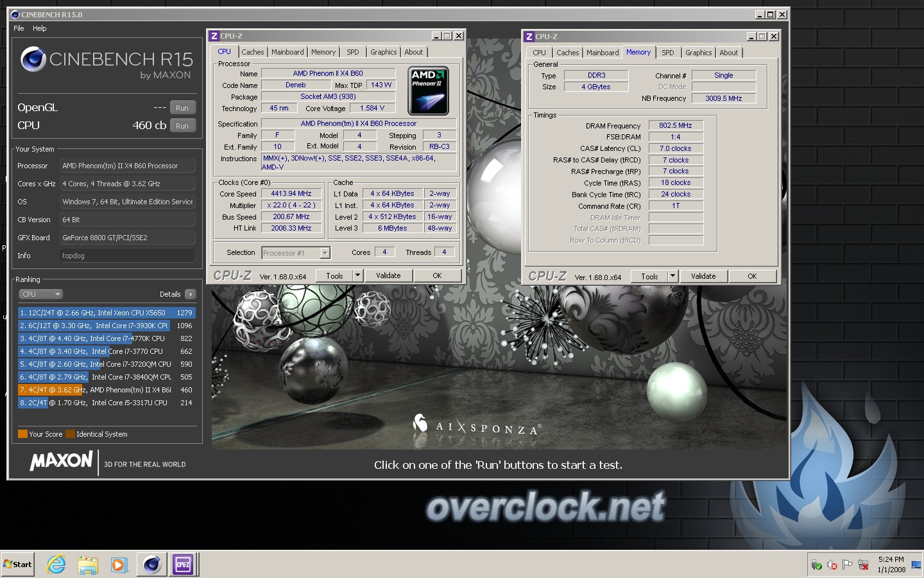This screenshot has height=578, width=924.
Task: Click the GFX Board GeForce 8800 GT field
Action: coord(127,238)
